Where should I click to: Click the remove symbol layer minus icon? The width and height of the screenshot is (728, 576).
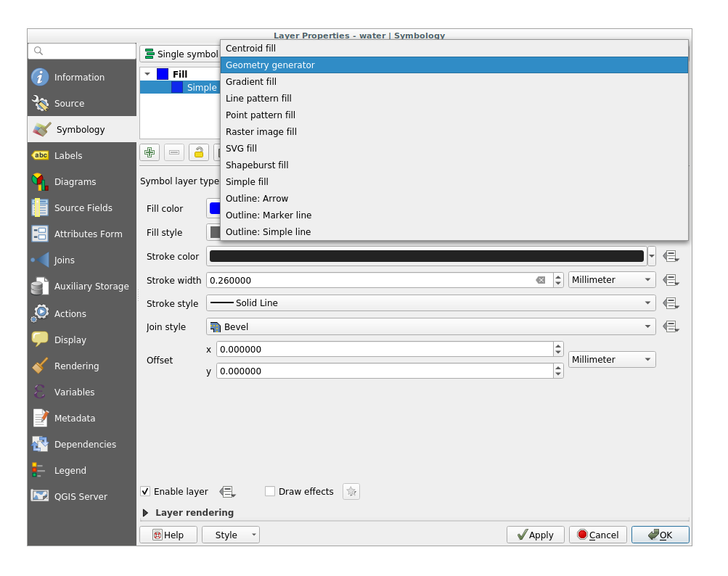[174, 152]
